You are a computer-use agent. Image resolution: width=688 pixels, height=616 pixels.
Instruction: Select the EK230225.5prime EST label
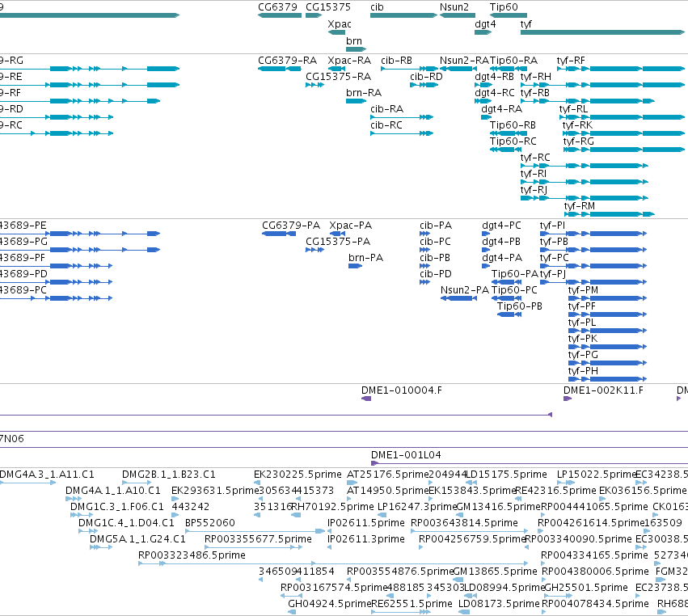pos(298,475)
